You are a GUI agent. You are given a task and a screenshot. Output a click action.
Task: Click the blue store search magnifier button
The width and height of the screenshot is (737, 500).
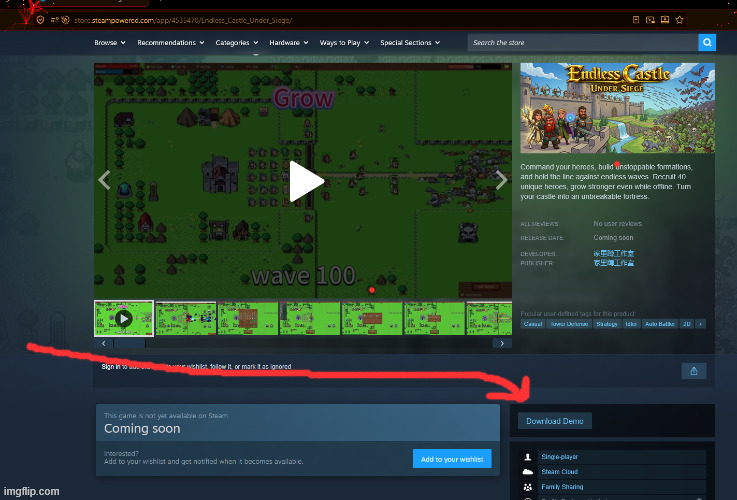click(x=707, y=42)
